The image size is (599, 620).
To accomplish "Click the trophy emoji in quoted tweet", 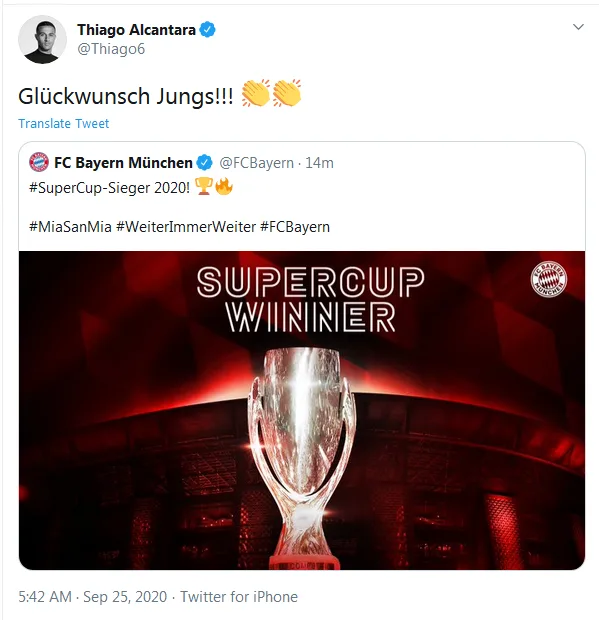I will coord(204,186).
